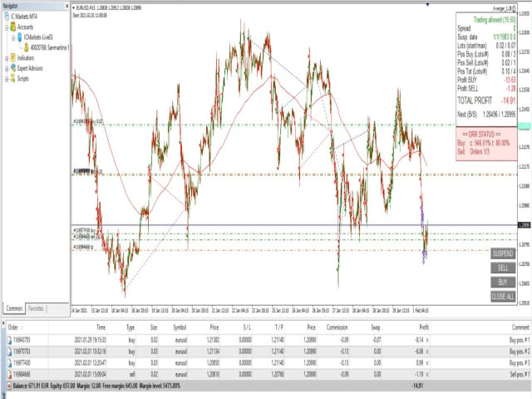This screenshot has width=532, height=399.
Task: Click the DRR STATUS heading in the pink box
Action: (481, 134)
